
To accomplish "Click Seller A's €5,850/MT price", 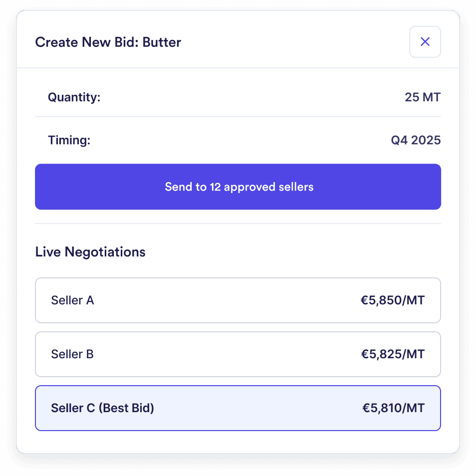I will pyautogui.click(x=393, y=300).
